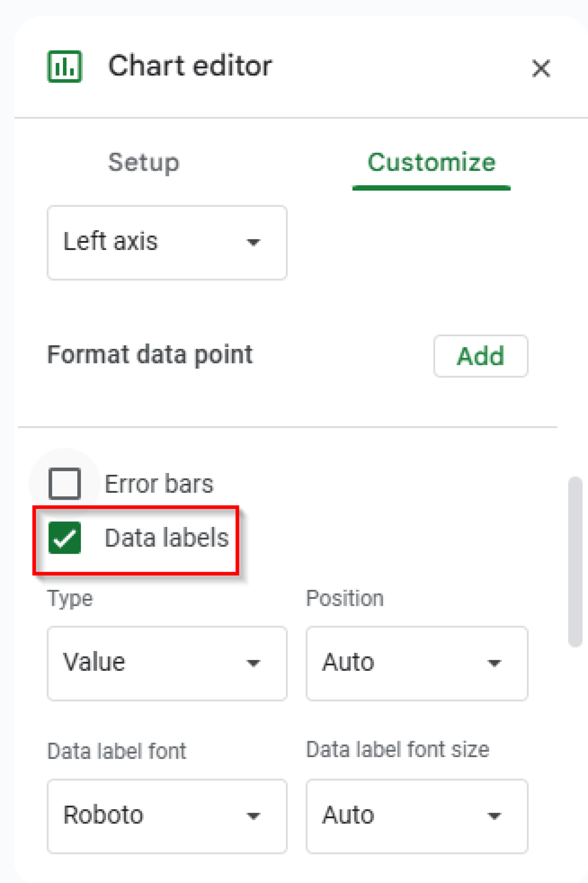Enable the Error bars checkbox
Screen dimensions: 588x883
(x=65, y=483)
